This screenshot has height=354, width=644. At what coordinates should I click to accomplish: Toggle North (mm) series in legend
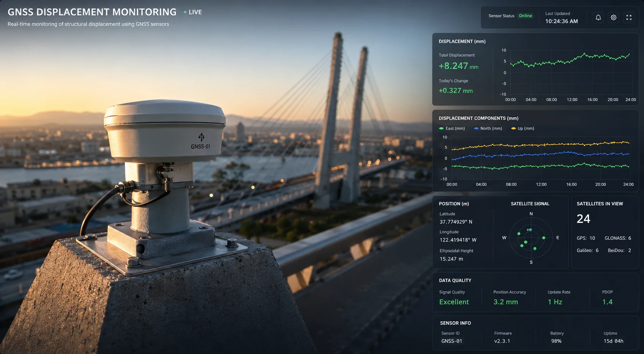(x=488, y=129)
